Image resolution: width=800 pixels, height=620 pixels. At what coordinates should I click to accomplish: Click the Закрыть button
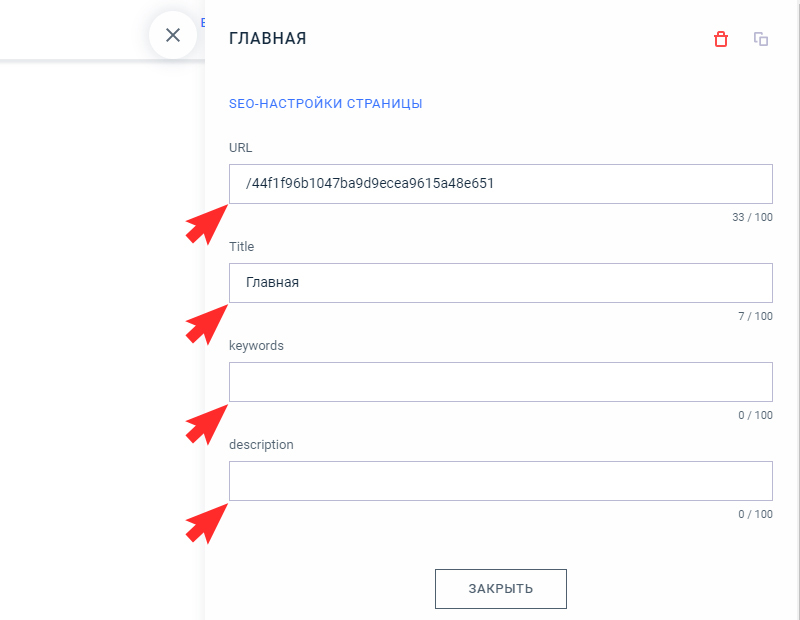pos(501,589)
